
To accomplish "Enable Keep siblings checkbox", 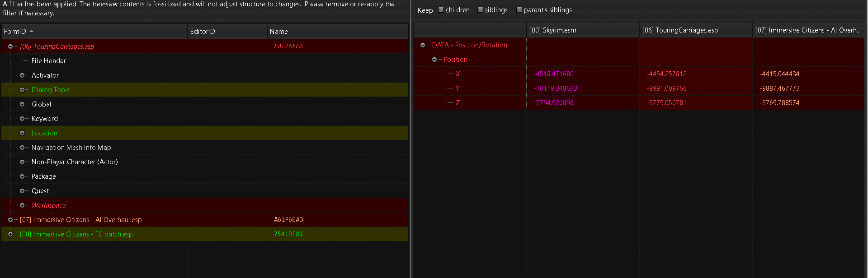I will tap(480, 10).
